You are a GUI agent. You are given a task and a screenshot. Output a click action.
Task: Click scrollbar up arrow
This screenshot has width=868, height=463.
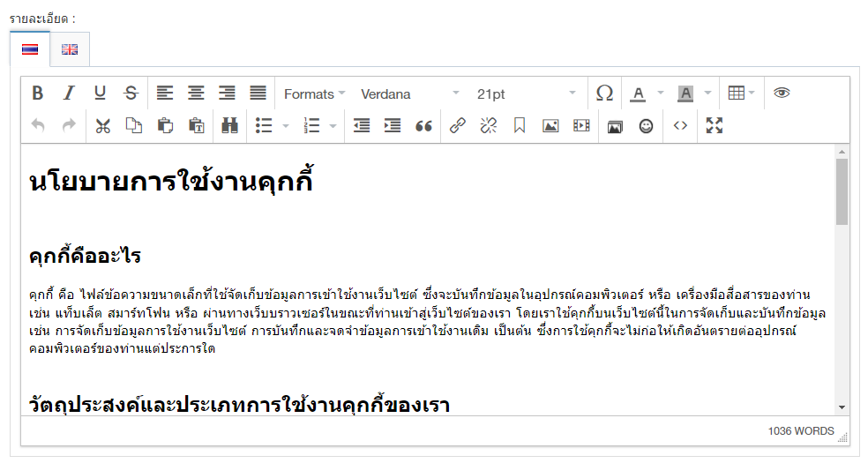pos(842,152)
